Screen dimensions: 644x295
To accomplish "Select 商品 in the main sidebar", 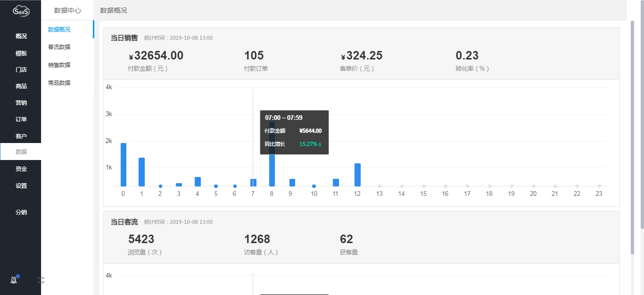I will point(21,86).
